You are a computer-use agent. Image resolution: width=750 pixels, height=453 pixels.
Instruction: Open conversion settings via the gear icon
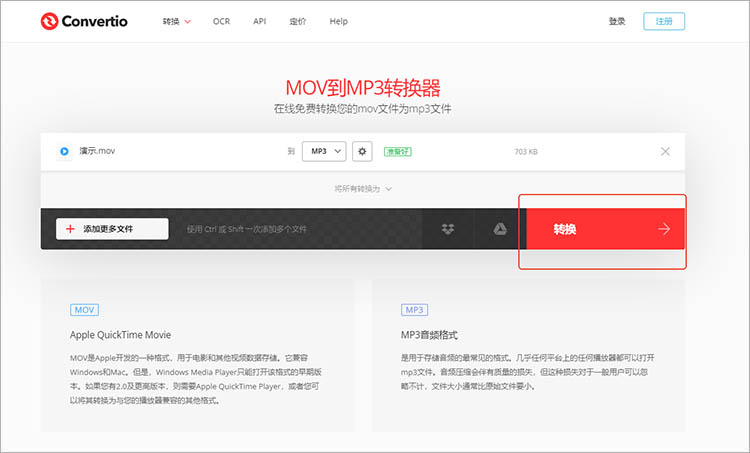(x=362, y=151)
